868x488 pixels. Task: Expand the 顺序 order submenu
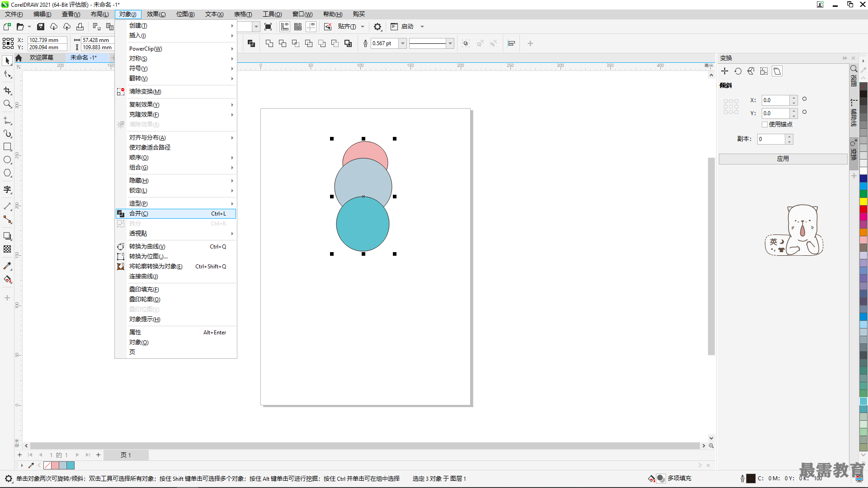[176, 158]
